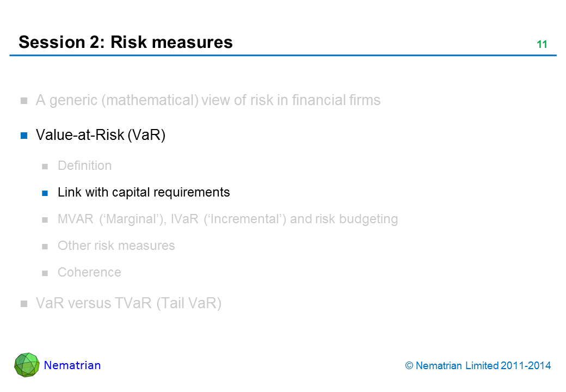Screen dimensions: 566x392
Task: Select the Value-at-Risk (VaR) heading text
Action: (x=100, y=135)
